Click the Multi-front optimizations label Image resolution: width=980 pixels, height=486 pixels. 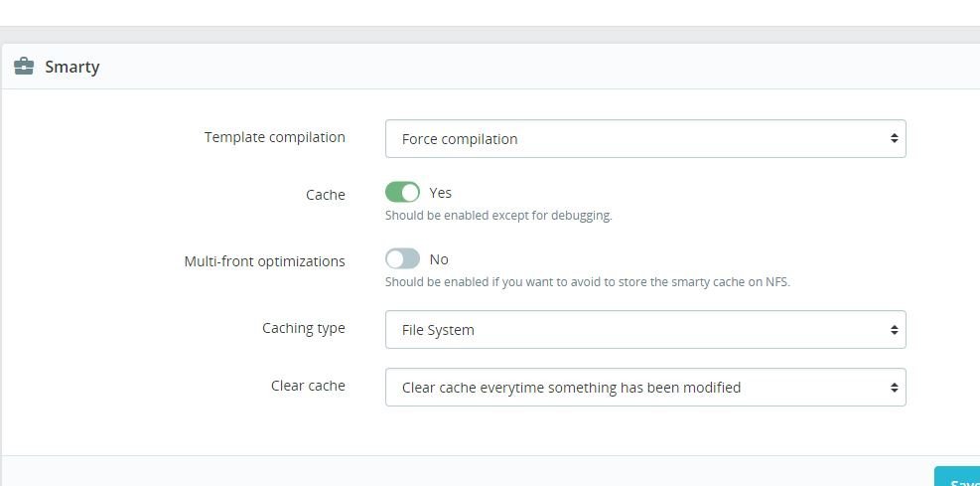coord(264,261)
